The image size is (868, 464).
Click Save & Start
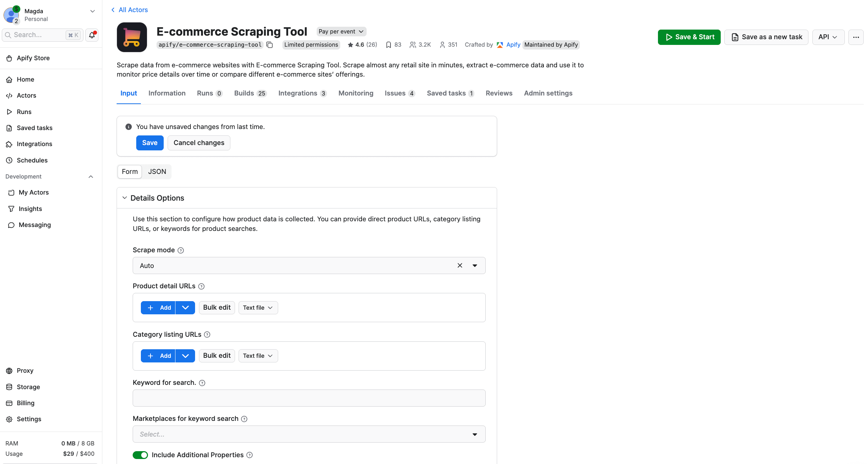689,37
